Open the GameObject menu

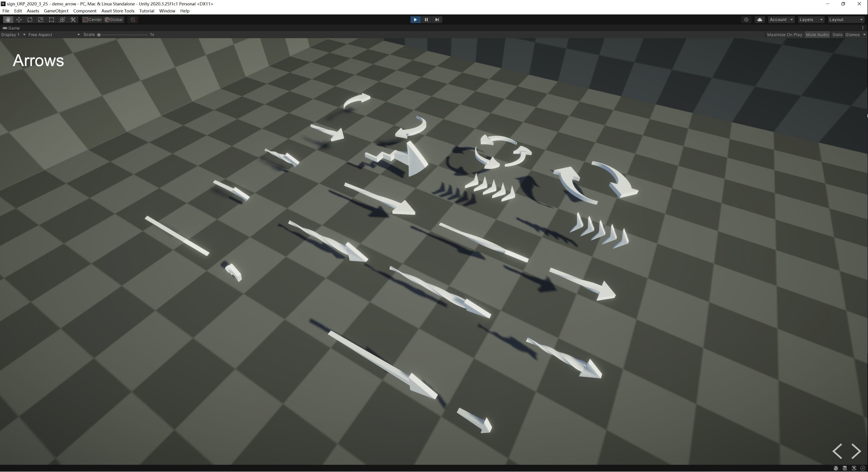56,11
